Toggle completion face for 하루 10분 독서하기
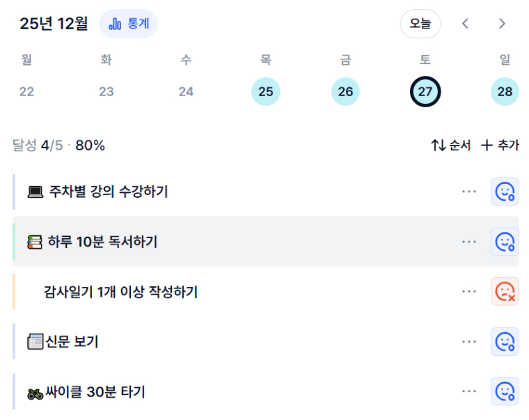Viewport: 529px width, 420px height. (505, 242)
